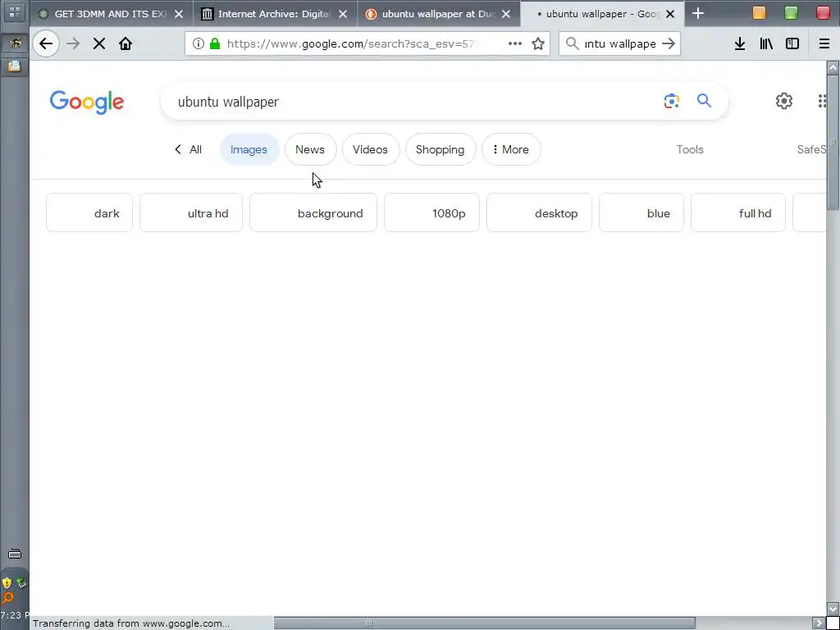Refine results with the dark chip
Screen dimensions: 840x630
tap(89, 212)
